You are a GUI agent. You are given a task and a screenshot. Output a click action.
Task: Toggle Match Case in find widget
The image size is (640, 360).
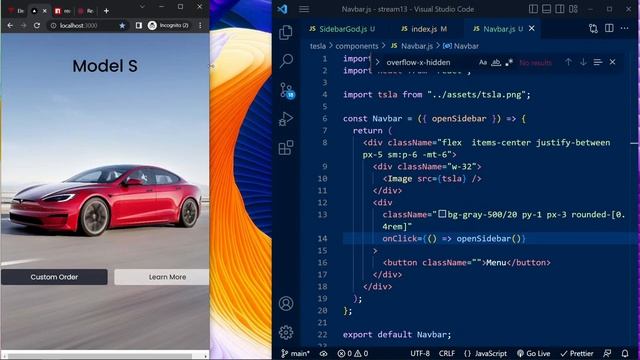point(483,62)
